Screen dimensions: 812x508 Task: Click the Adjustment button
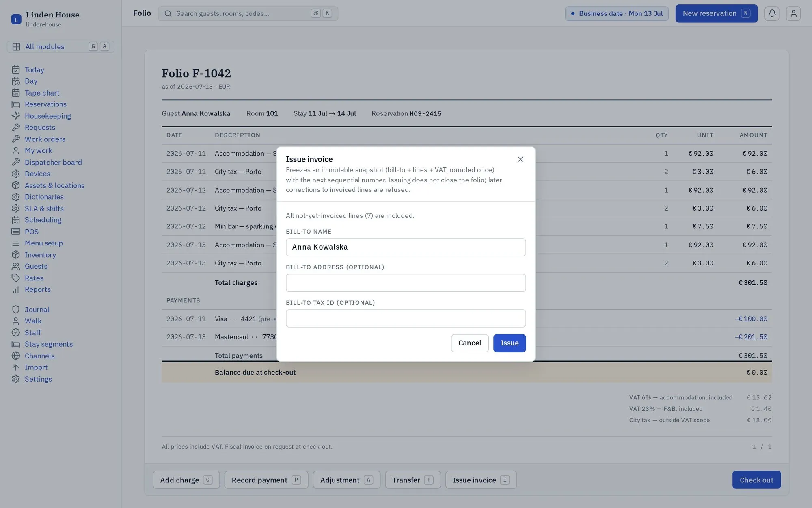(x=346, y=480)
